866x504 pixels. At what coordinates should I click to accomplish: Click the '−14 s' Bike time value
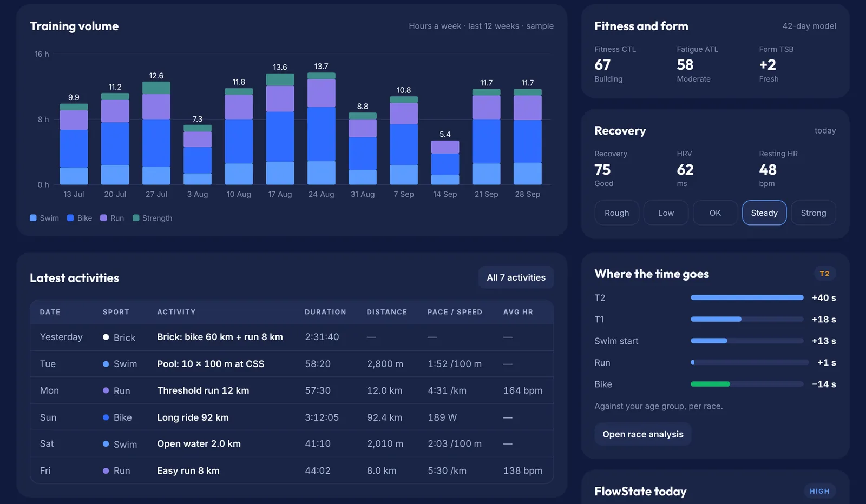pos(824,384)
